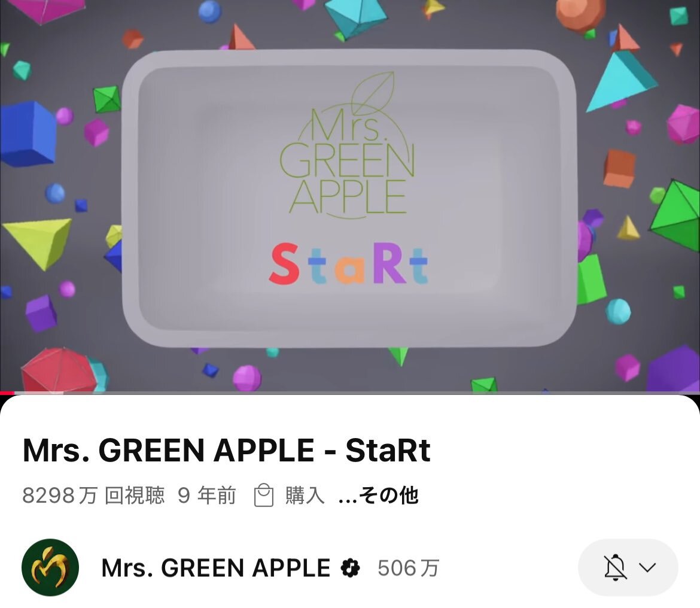Click the title Mrs. GREEN APPLE - StaRt
This screenshot has height=608, width=700.
[x=226, y=450]
